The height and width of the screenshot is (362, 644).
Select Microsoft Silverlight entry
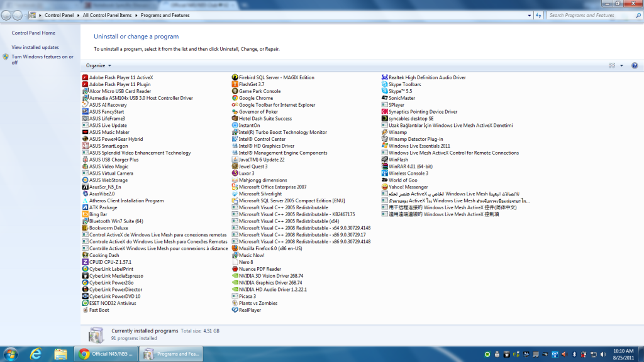[x=257, y=194]
